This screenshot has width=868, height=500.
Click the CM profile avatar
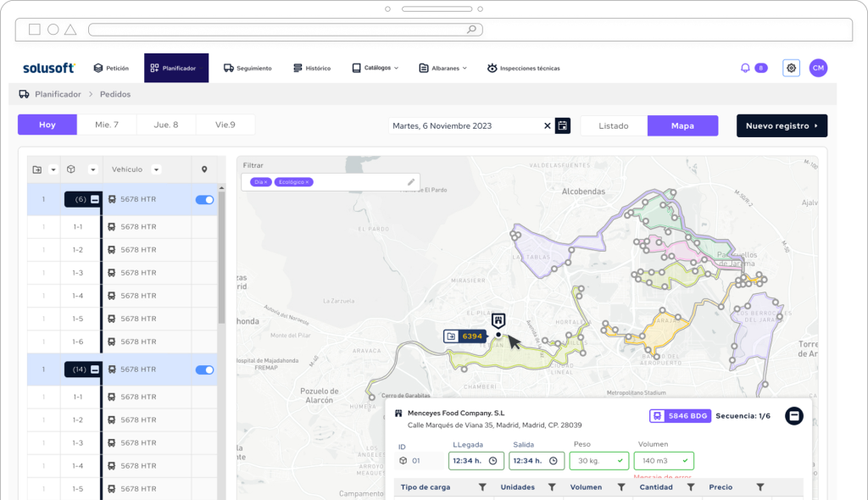point(818,67)
